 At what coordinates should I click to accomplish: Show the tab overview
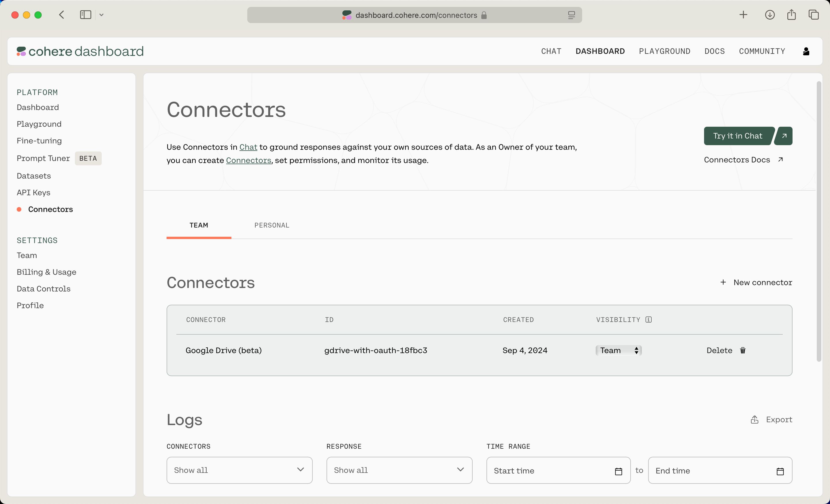pos(814,15)
